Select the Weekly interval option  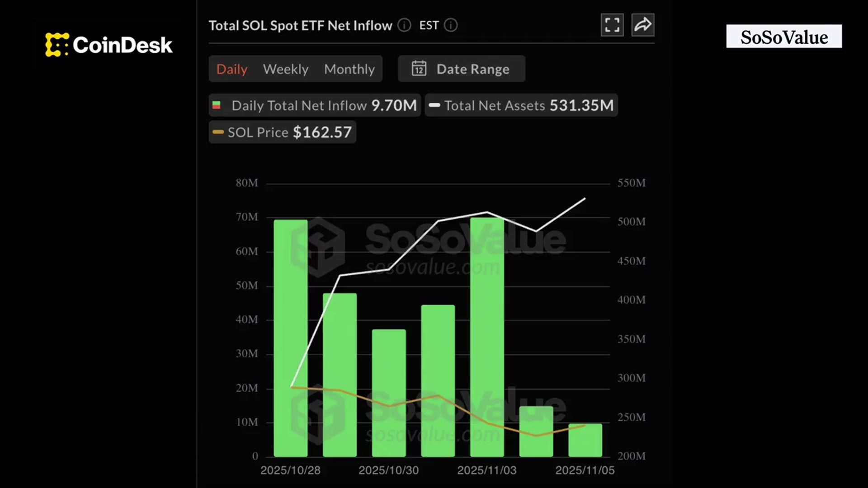click(285, 69)
